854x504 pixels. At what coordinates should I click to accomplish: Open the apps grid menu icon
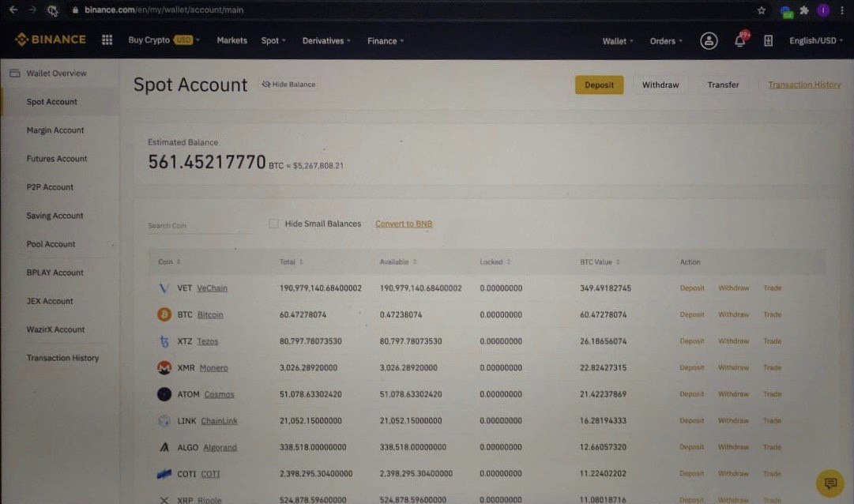point(107,39)
